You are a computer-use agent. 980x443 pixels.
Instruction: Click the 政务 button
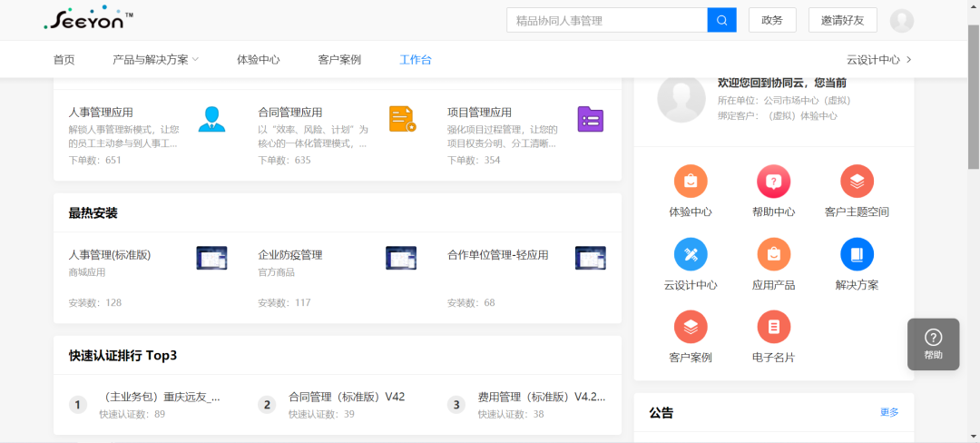772,20
